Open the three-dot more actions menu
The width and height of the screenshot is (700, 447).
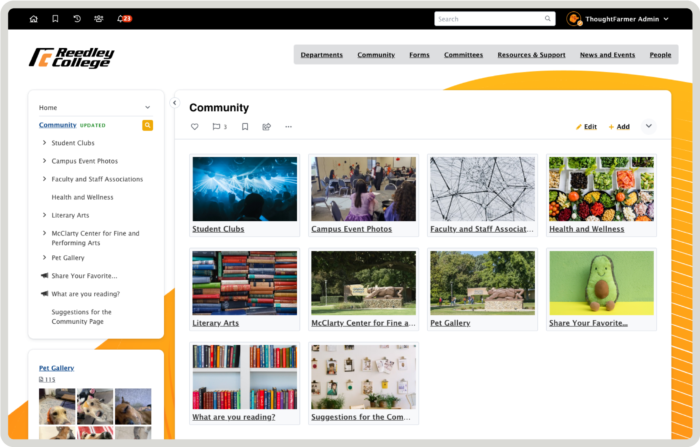[289, 127]
